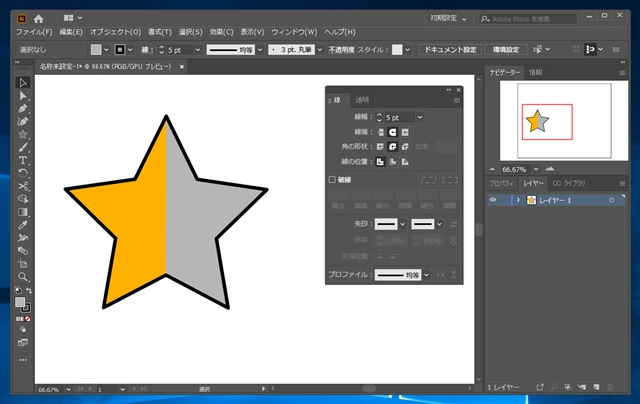Select the Pen tool
The width and height of the screenshot is (640, 404).
coord(23,109)
